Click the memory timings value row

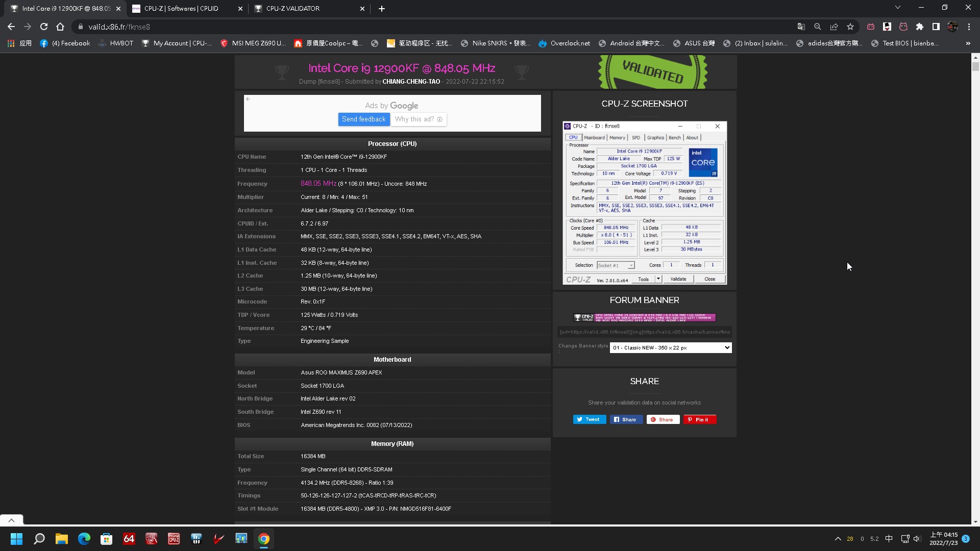point(392,495)
